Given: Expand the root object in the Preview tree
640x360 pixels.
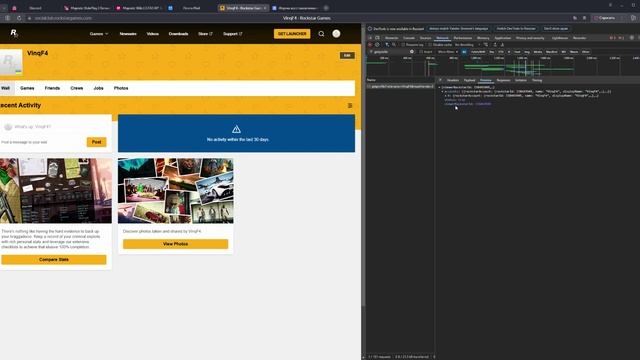Looking at the screenshot, I should pos(440,87).
